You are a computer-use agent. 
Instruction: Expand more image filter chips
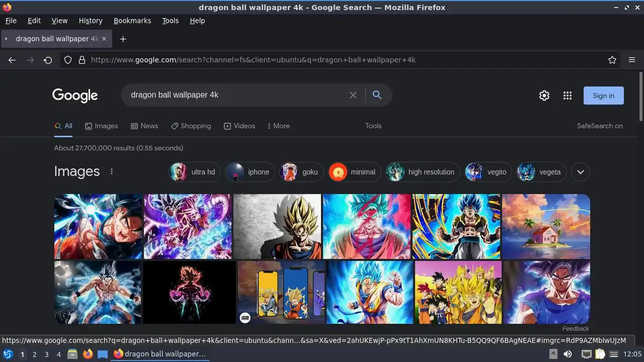coord(581,172)
